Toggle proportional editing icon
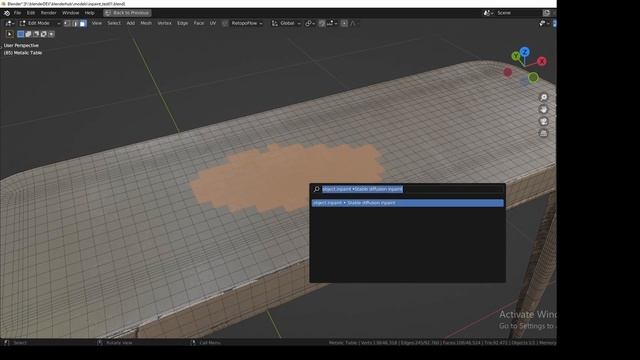The height and width of the screenshot is (360, 640). [344, 24]
